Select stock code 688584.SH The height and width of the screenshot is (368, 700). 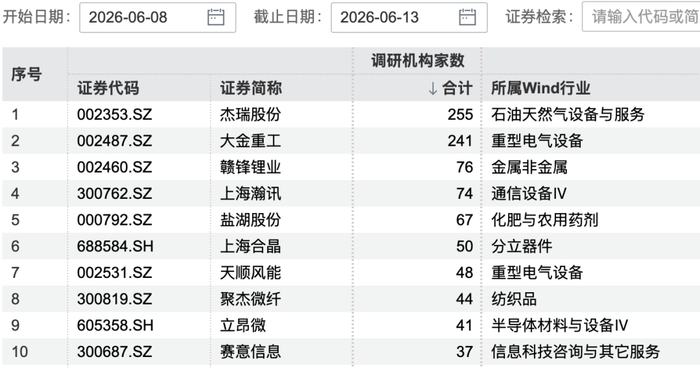[115, 246]
